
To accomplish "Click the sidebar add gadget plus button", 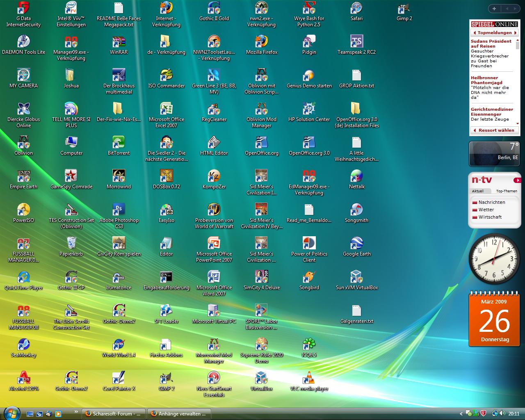I will pyautogui.click(x=494, y=9).
